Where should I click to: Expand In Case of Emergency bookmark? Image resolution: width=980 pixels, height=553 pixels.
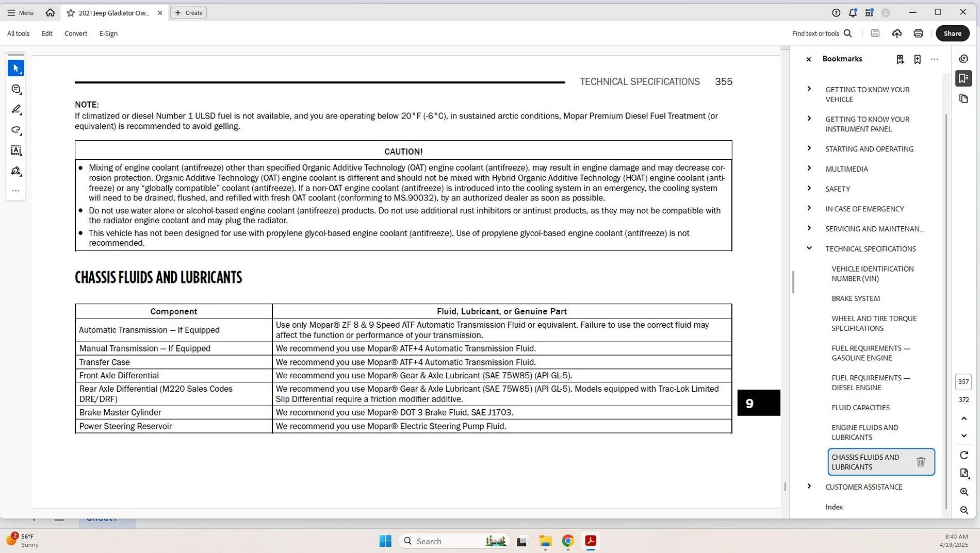click(x=809, y=208)
